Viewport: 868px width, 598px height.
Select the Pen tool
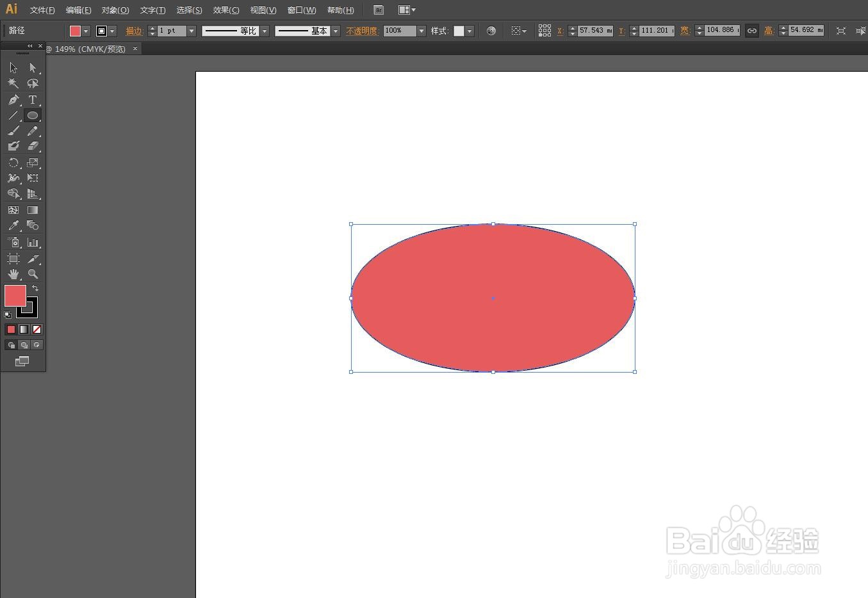tap(13, 100)
